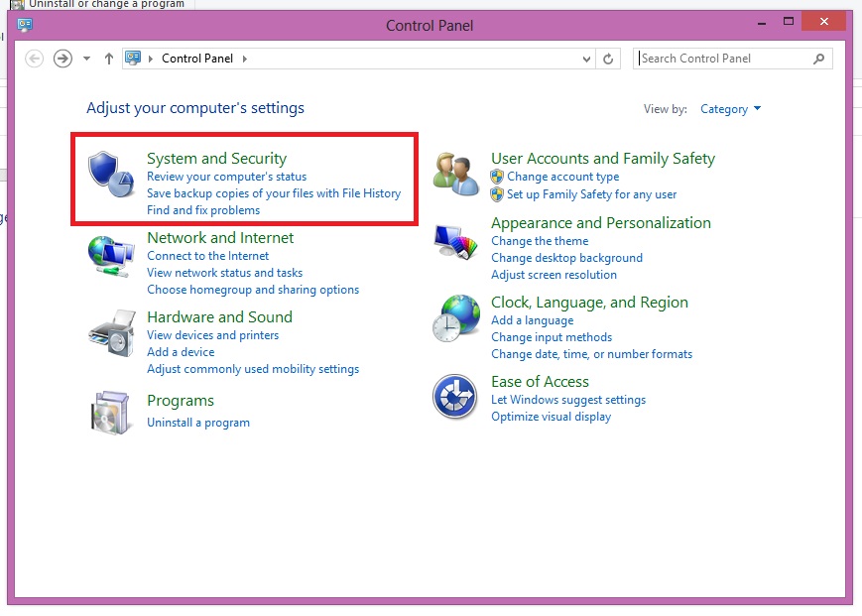Click Control Panel icon in address bar
Image resolution: width=862 pixels, height=616 pixels.
[133, 58]
